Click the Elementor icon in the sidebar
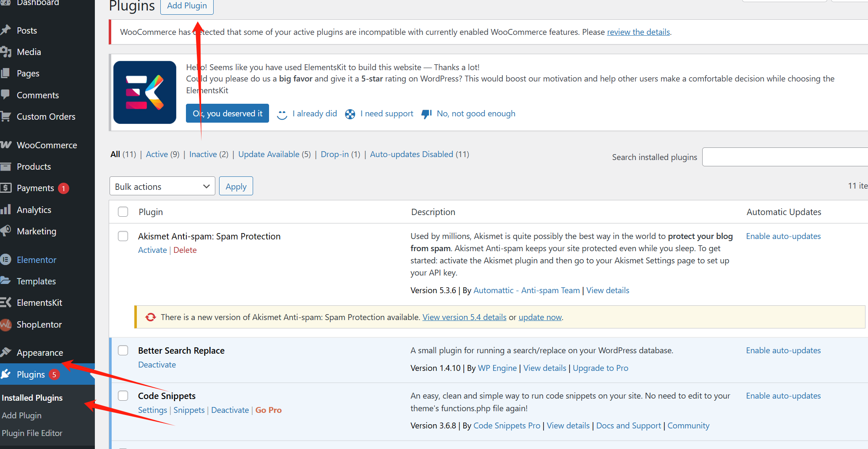 (6, 260)
